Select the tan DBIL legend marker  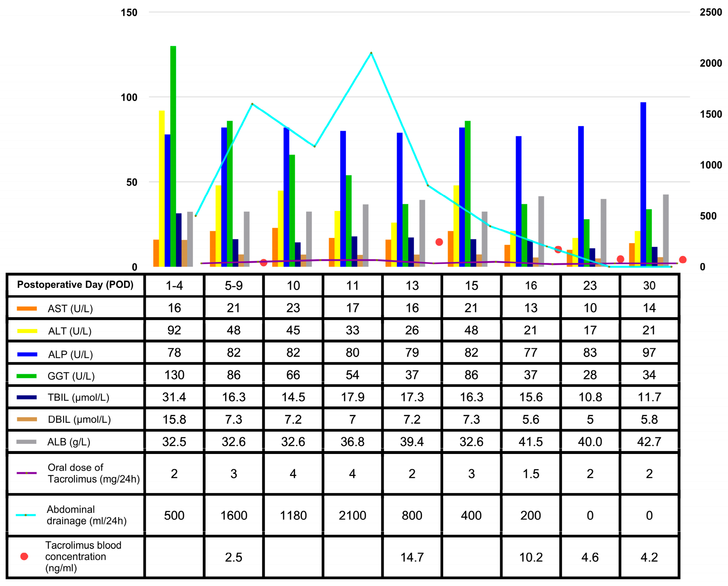27,419
